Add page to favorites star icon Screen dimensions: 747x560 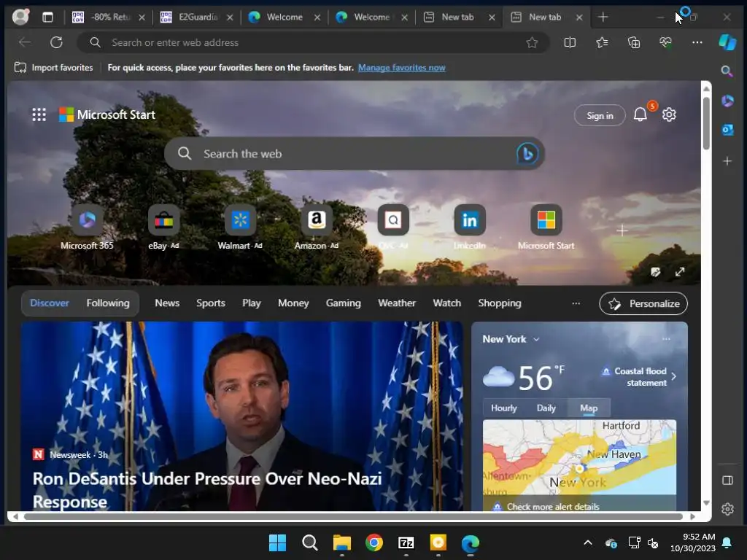[532, 43]
